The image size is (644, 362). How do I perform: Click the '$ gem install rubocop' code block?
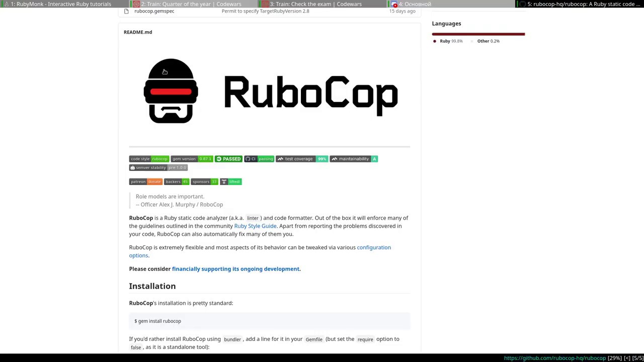[270, 321]
